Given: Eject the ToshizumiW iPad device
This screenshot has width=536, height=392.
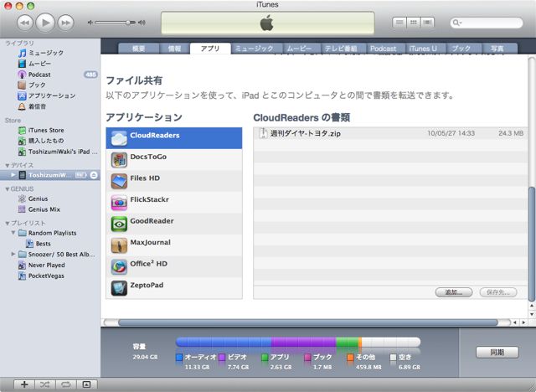Looking at the screenshot, I should click(x=94, y=175).
